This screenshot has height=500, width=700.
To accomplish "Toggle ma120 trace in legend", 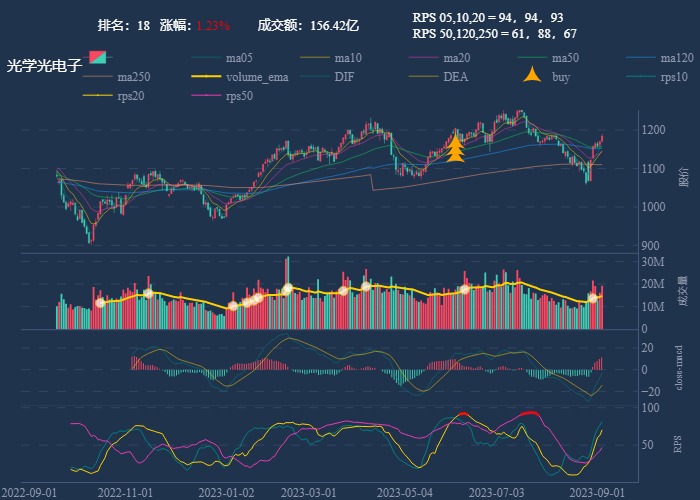I will (x=677, y=57).
